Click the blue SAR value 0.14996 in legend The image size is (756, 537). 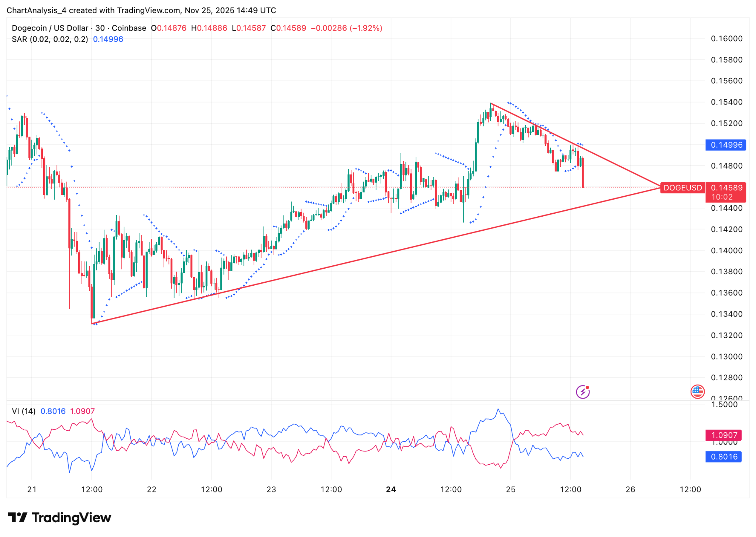(x=108, y=39)
